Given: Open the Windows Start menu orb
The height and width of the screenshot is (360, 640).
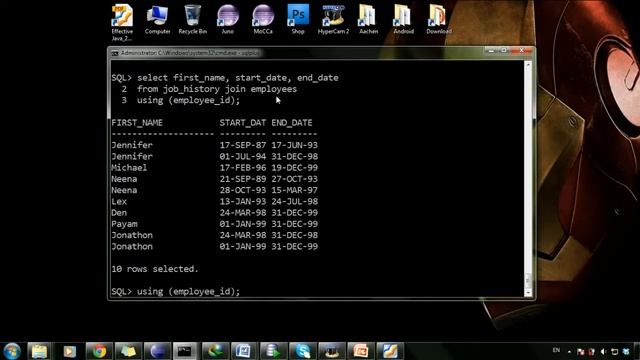Looking at the screenshot, I should point(12,351).
